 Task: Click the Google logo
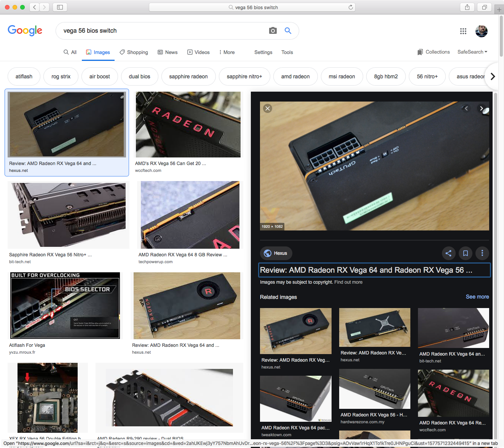pos(25,30)
